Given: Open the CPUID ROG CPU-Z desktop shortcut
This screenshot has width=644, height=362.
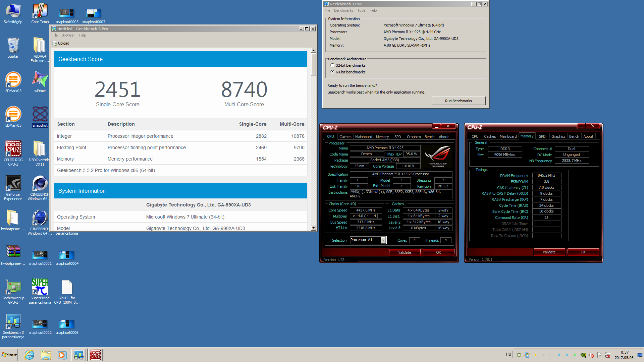Looking at the screenshot, I should coord(13,153).
